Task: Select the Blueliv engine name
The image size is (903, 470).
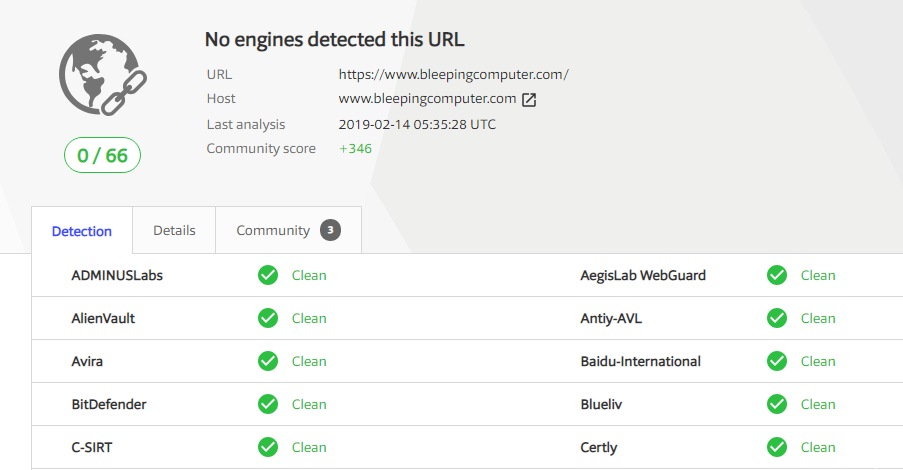Action: [601, 404]
